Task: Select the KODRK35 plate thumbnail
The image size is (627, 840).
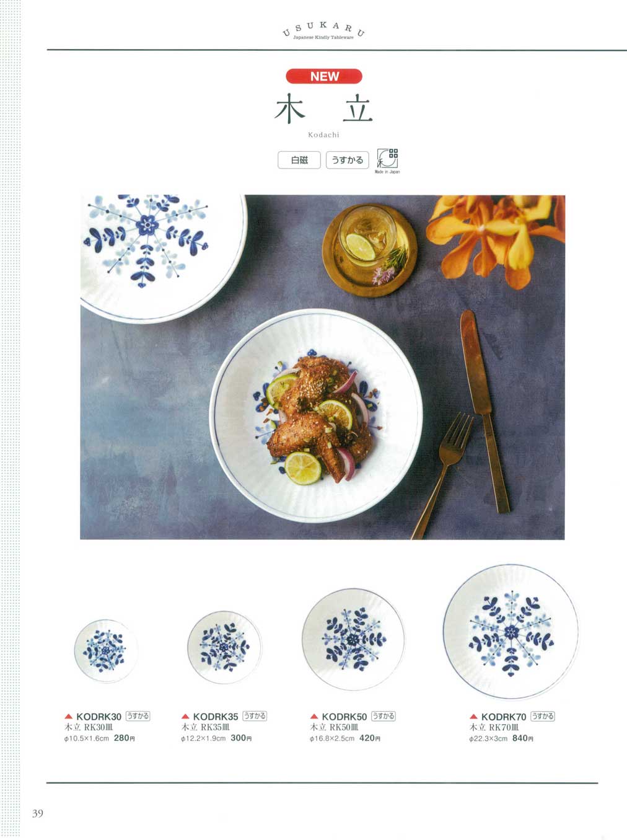Action: point(224,647)
